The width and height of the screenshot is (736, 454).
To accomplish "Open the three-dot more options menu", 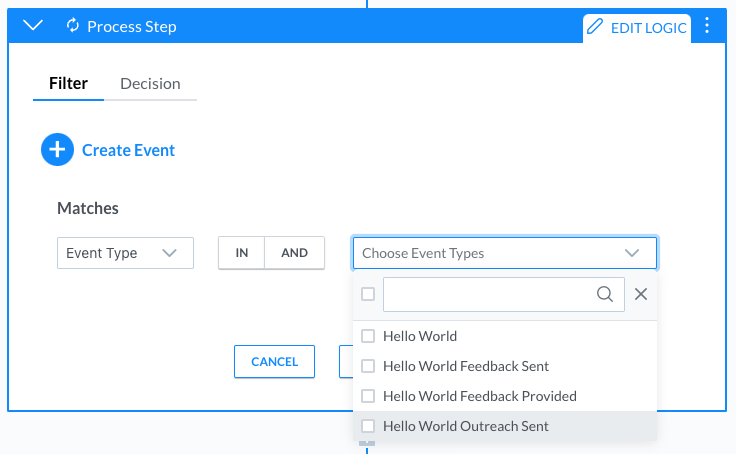I will [707, 25].
